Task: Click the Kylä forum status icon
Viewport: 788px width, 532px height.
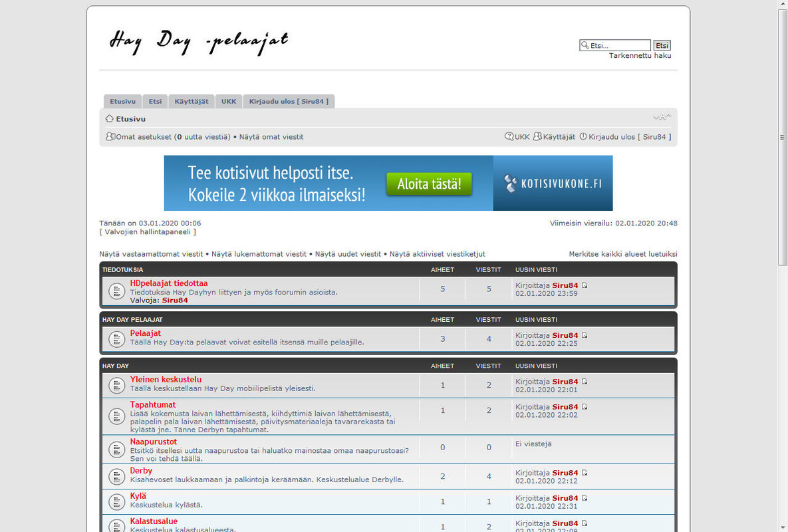Action: (116, 502)
